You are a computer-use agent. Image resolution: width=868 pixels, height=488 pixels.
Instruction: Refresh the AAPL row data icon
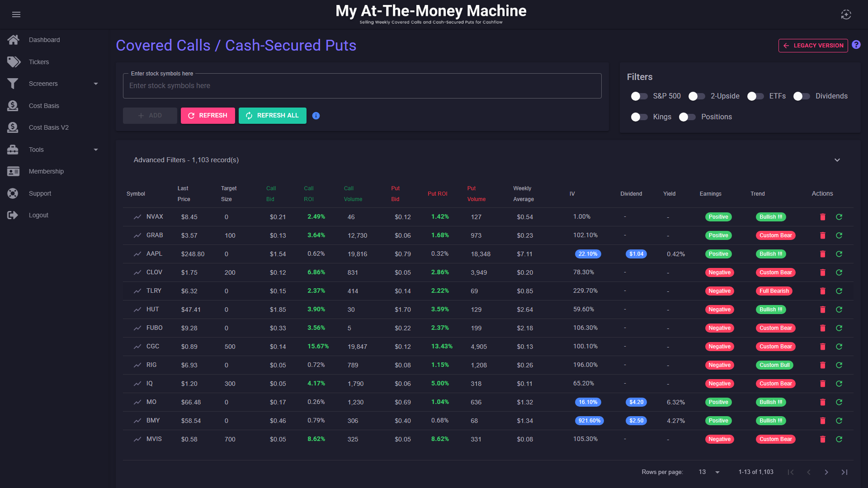coord(839,254)
